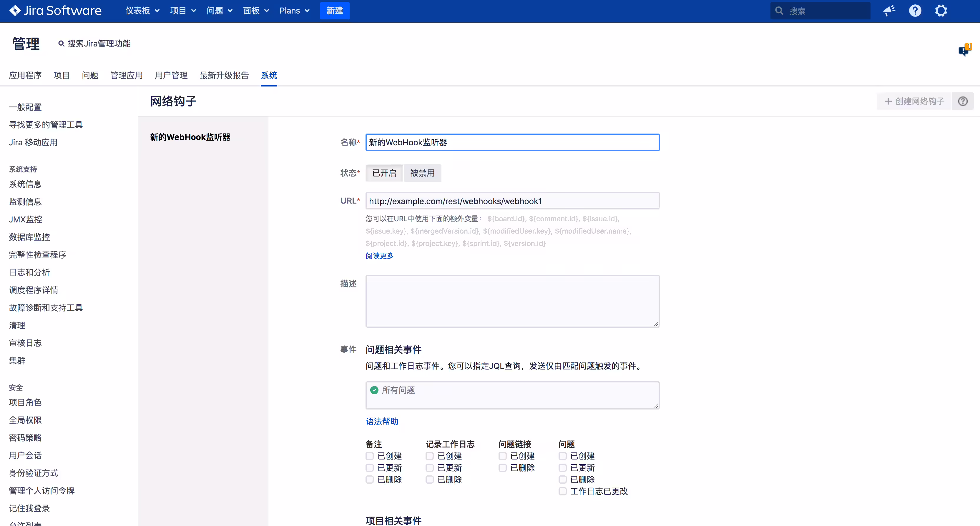Open 全局权限 in sidebar
Image resolution: width=980 pixels, height=526 pixels.
tap(25, 420)
